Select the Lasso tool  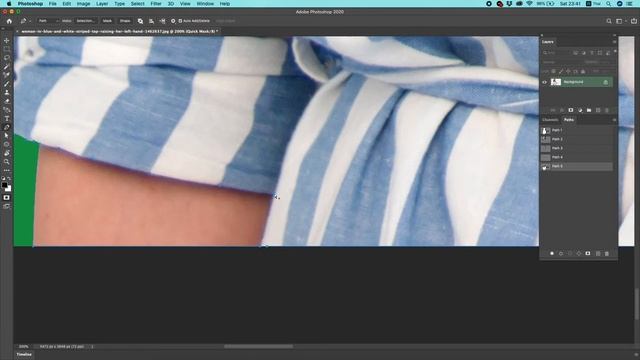pos(7,58)
